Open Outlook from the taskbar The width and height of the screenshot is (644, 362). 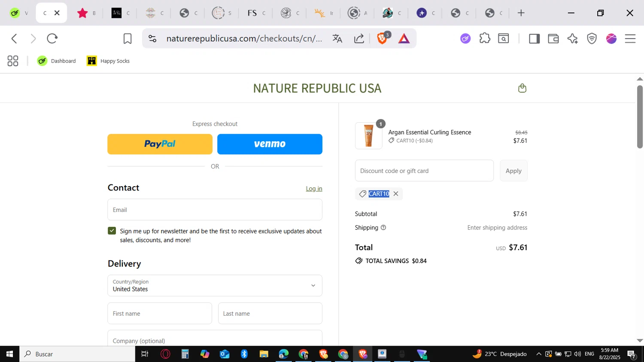tap(225, 354)
